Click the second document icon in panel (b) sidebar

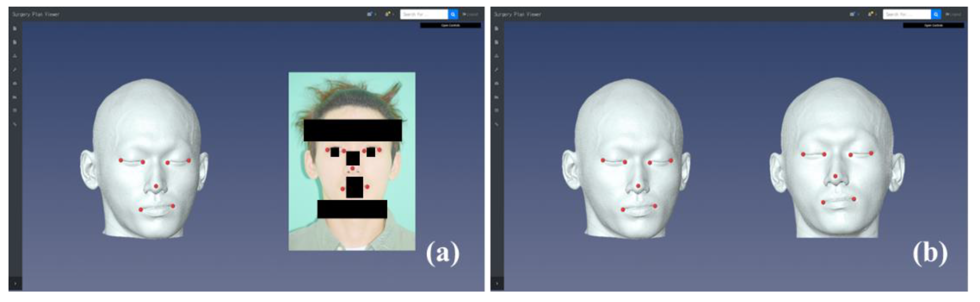(496, 42)
